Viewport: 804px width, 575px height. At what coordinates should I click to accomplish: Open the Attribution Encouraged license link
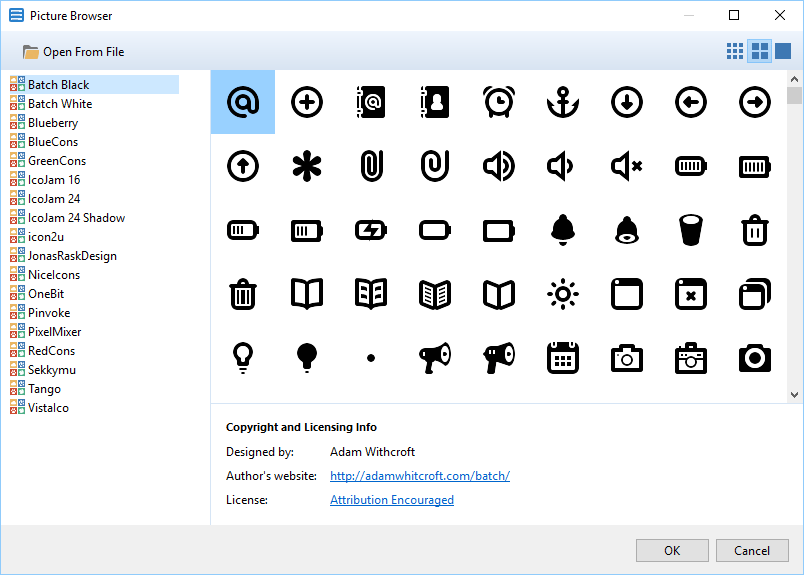point(391,500)
